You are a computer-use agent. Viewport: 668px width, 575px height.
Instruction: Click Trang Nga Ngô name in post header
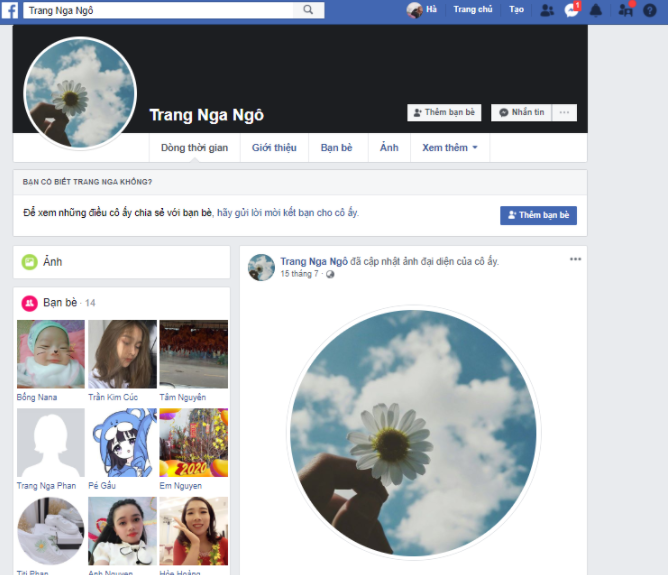(x=314, y=261)
